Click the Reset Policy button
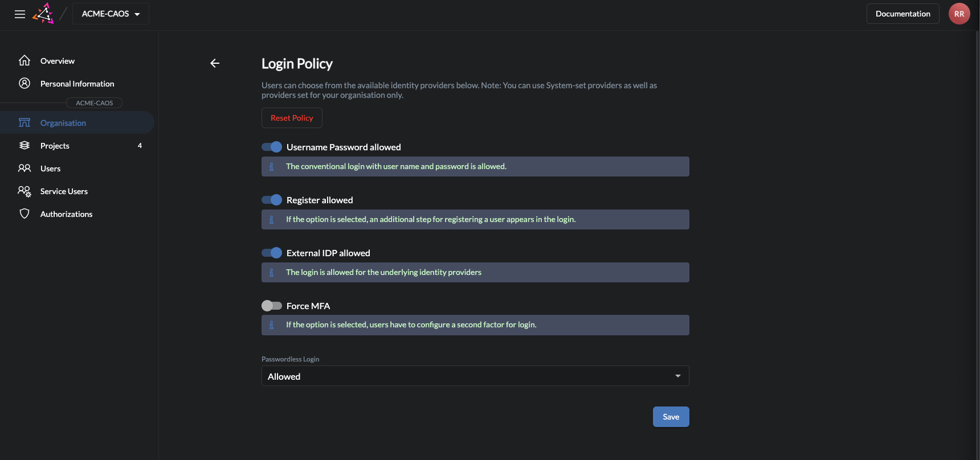The image size is (980, 460). coord(292,118)
